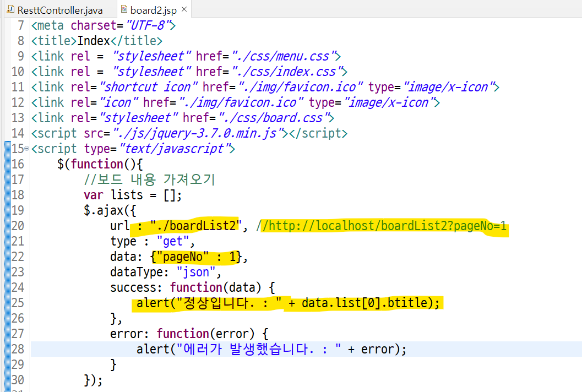This screenshot has width=582, height=392.
Task: Switch to the ResttController.java tab
Action: click(x=59, y=10)
